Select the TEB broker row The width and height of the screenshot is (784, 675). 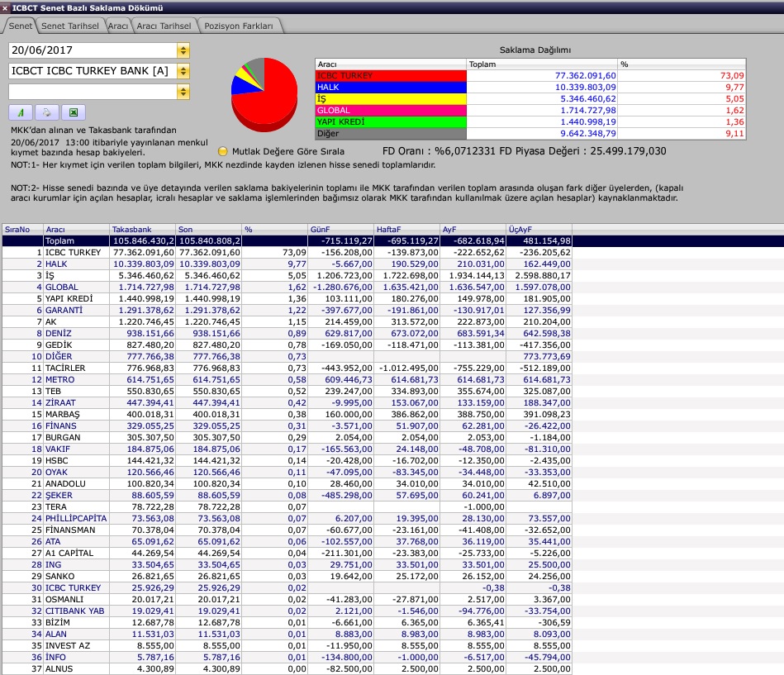point(287,391)
